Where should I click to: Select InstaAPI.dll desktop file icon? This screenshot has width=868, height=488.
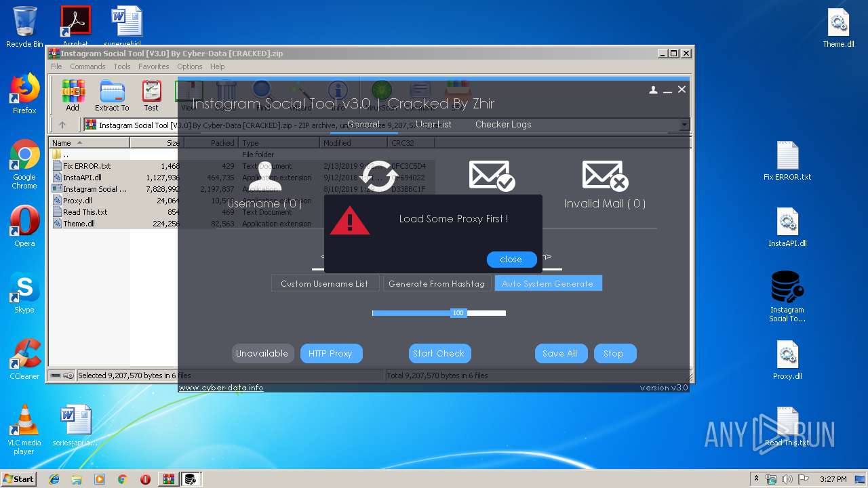[x=787, y=228]
